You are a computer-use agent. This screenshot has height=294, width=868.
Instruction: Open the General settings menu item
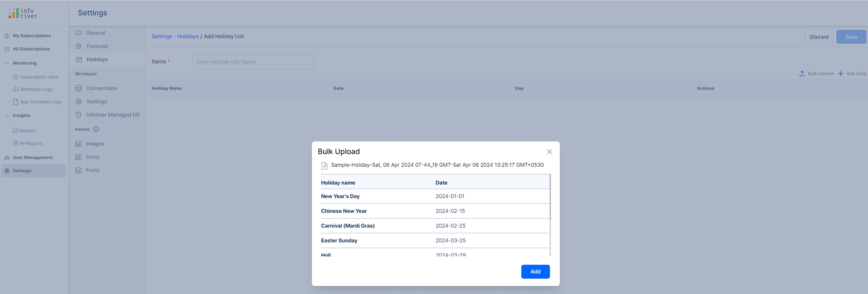pos(95,33)
